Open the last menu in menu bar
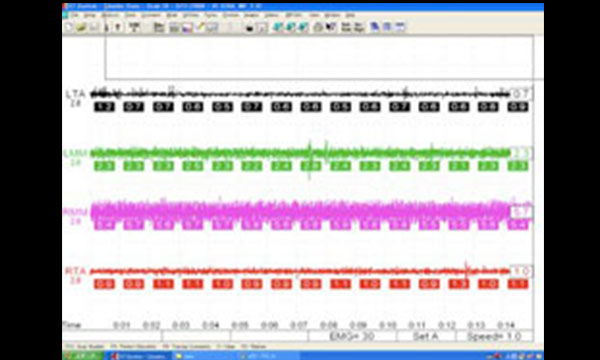Image resolution: width=600 pixels, height=360 pixels. [x=350, y=15]
